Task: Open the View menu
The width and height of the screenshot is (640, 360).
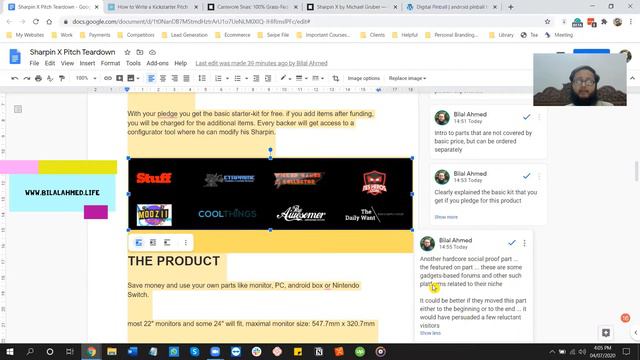Action: tap(67, 63)
